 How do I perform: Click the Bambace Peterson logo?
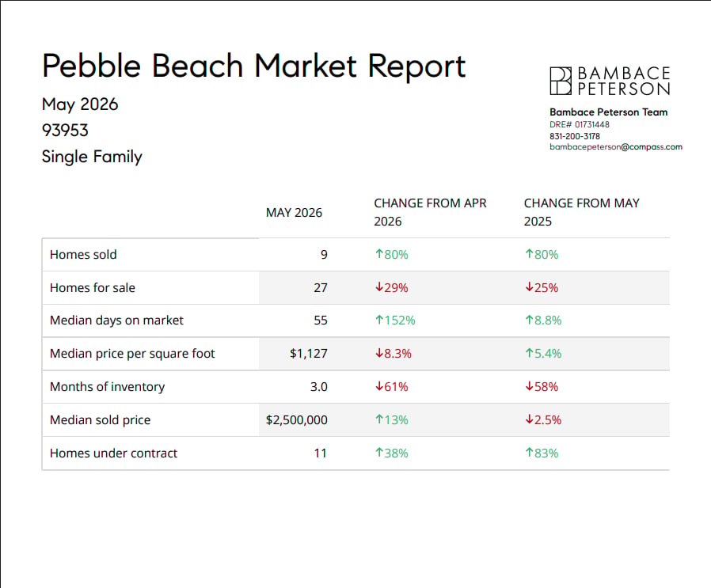coord(610,82)
